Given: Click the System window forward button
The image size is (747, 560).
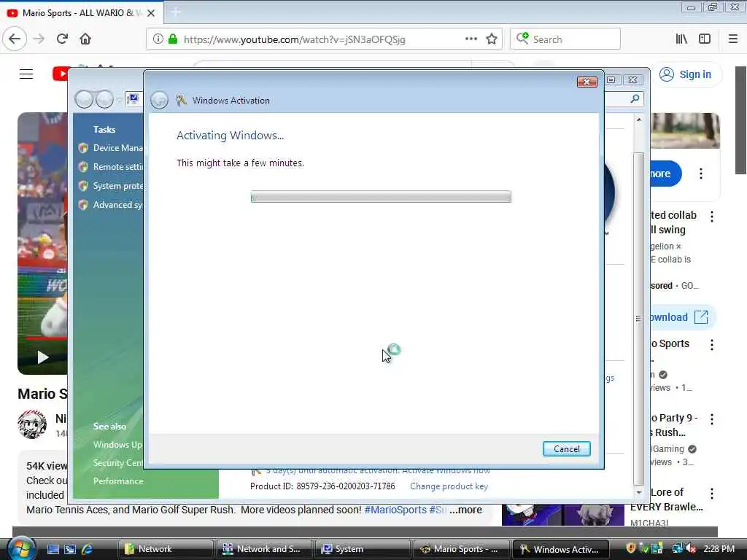Looking at the screenshot, I should [x=105, y=99].
